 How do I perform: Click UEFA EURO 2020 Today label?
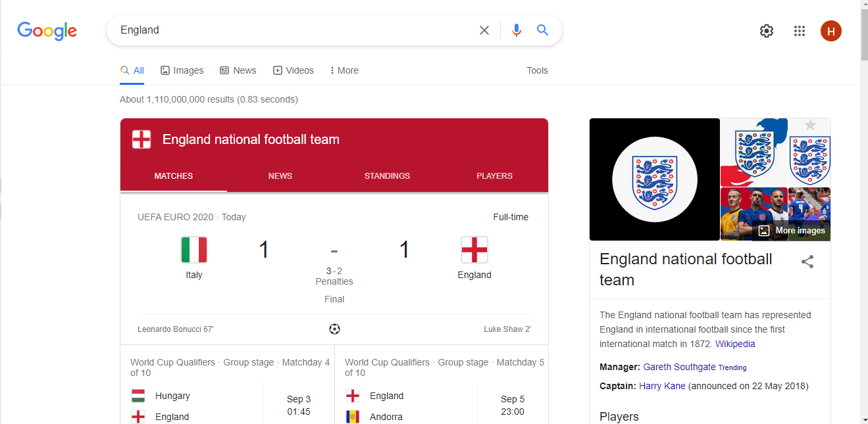191,217
